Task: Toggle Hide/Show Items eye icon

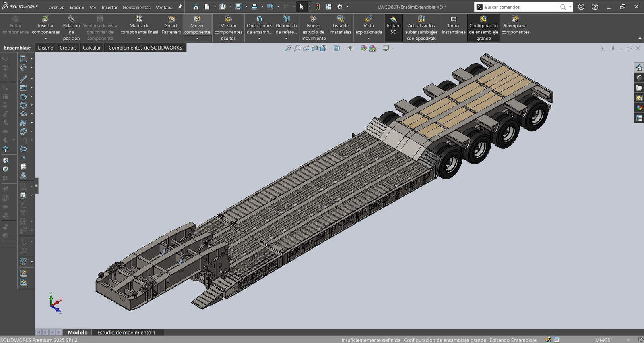Action: coord(350,48)
